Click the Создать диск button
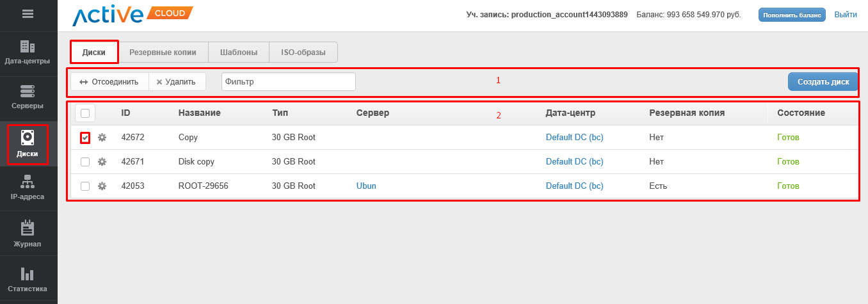The height and width of the screenshot is (304, 868). [x=823, y=82]
